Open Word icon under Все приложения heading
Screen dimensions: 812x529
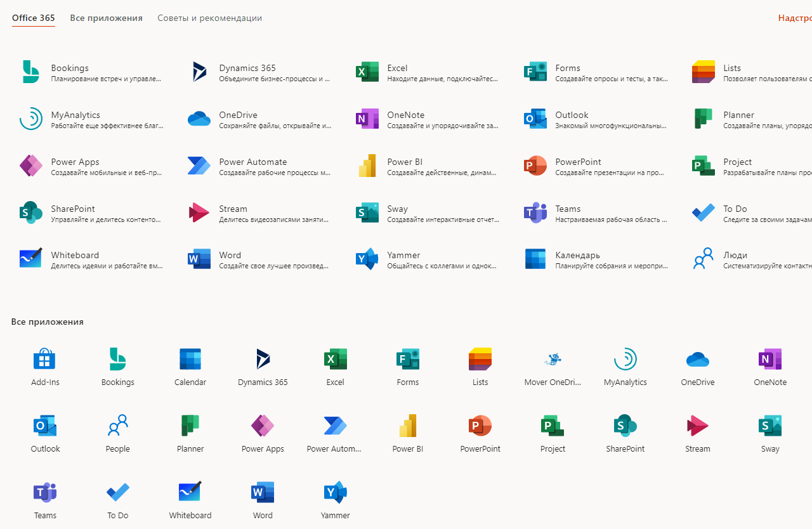point(263,493)
